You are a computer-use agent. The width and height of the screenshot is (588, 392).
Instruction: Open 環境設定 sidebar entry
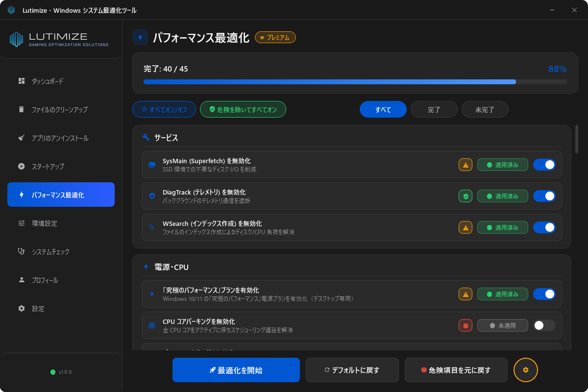click(x=61, y=223)
